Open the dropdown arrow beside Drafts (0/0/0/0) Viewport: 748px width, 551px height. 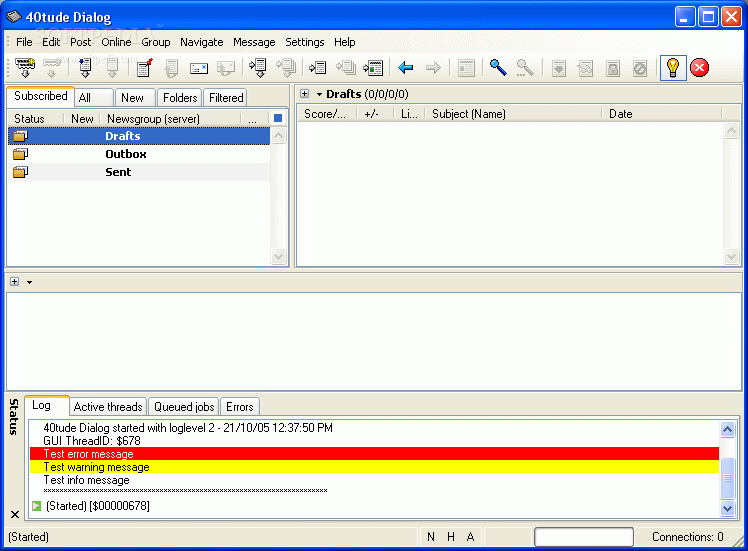(319, 94)
